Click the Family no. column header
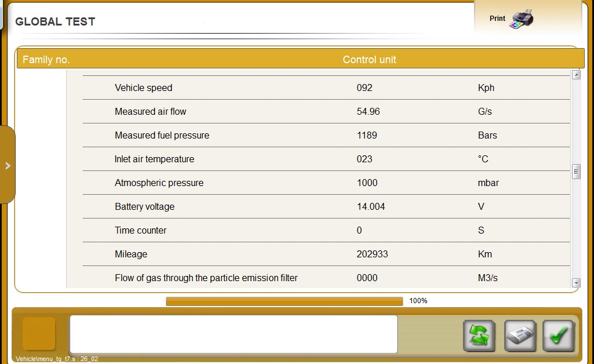The image size is (594, 364). click(46, 60)
